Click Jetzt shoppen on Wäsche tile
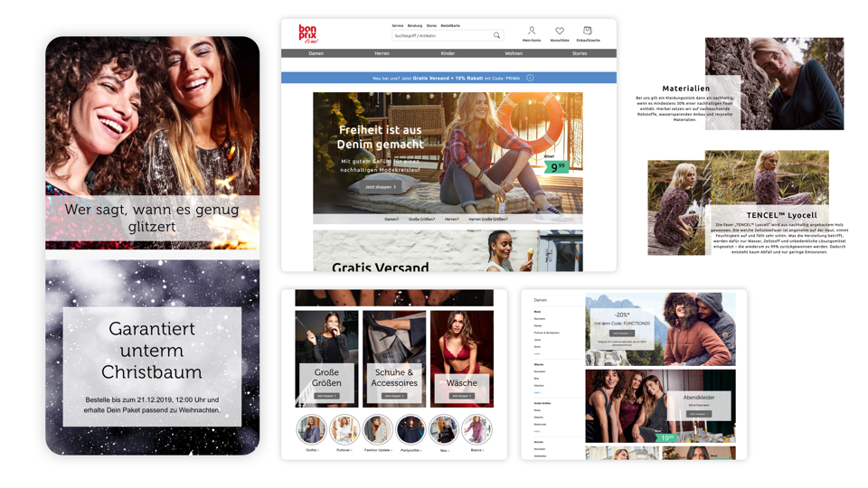 [462, 396]
